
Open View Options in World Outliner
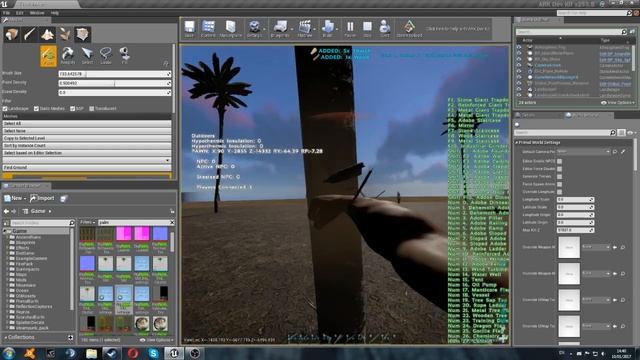618,103
